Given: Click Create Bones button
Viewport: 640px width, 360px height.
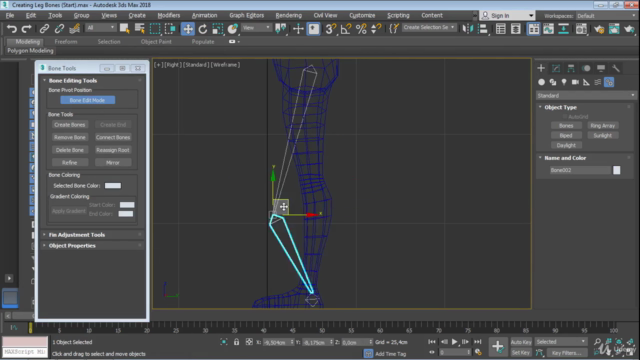Looking at the screenshot, I should pyautogui.click(x=70, y=124).
